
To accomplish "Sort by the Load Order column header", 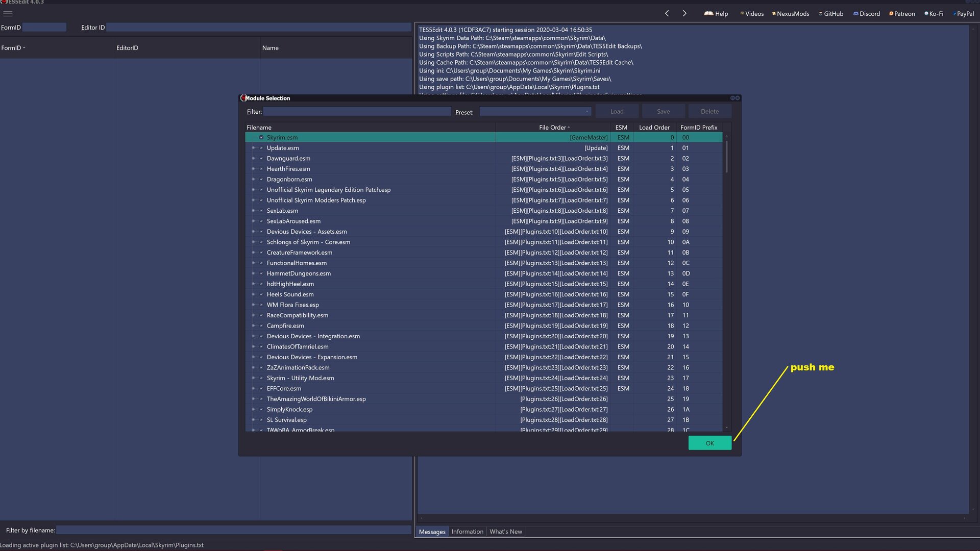I will tap(654, 128).
